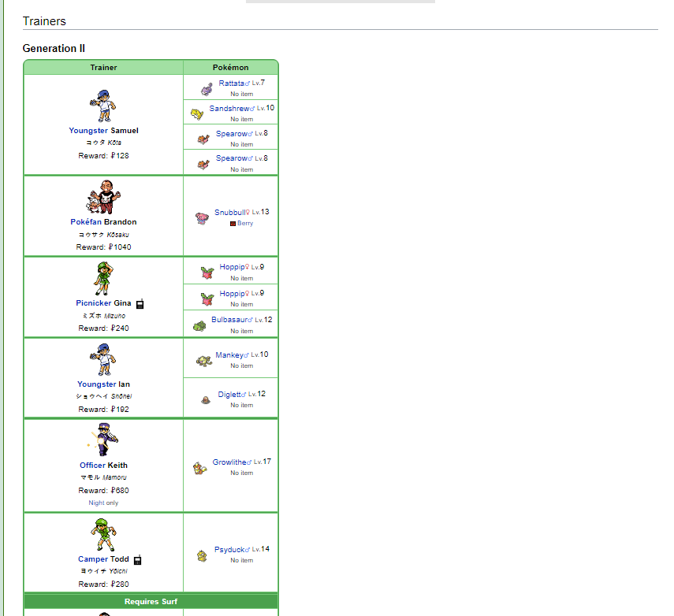674x616 pixels.
Task: Open the Sandshrew link
Action: click(x=229, y=109)
